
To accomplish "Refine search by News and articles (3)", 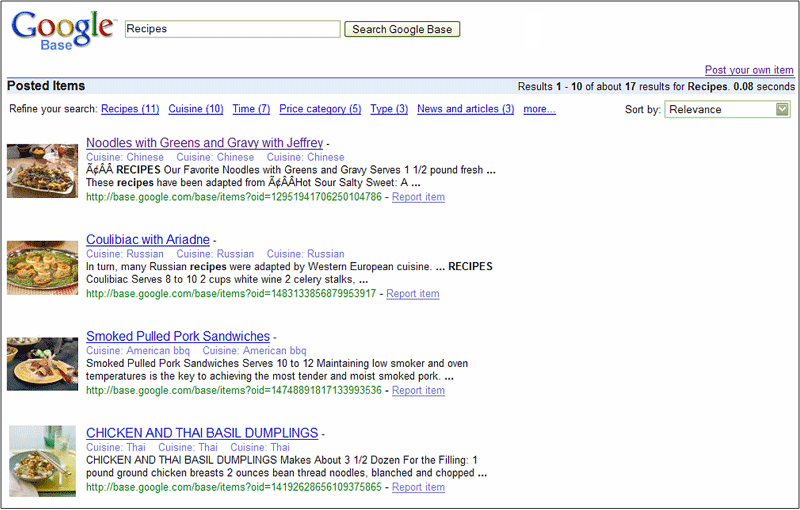I will click(x=465, y=109).
